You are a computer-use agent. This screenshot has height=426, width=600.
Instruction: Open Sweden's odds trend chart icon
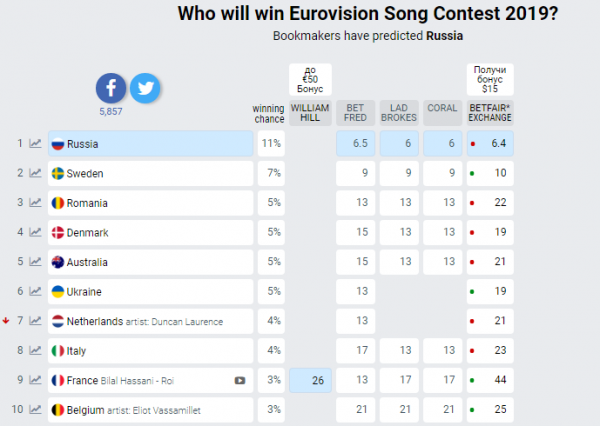(36, 173)
